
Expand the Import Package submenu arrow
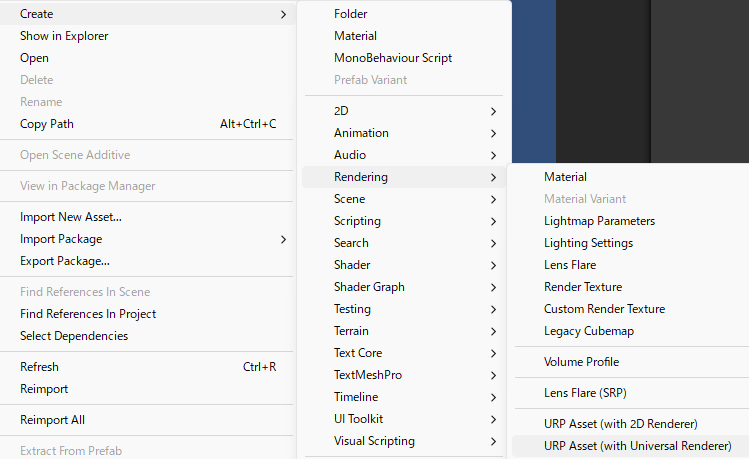click(x=283, y=239)
